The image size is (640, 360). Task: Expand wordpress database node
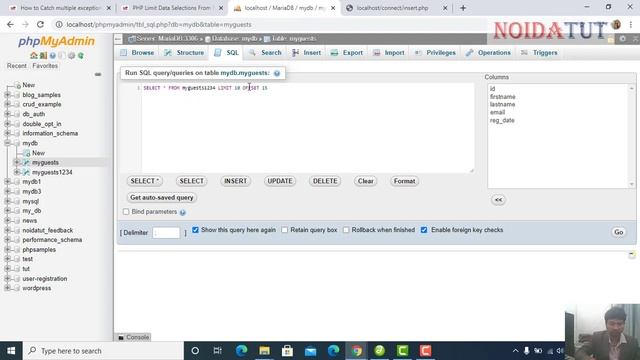coord(7,288)
